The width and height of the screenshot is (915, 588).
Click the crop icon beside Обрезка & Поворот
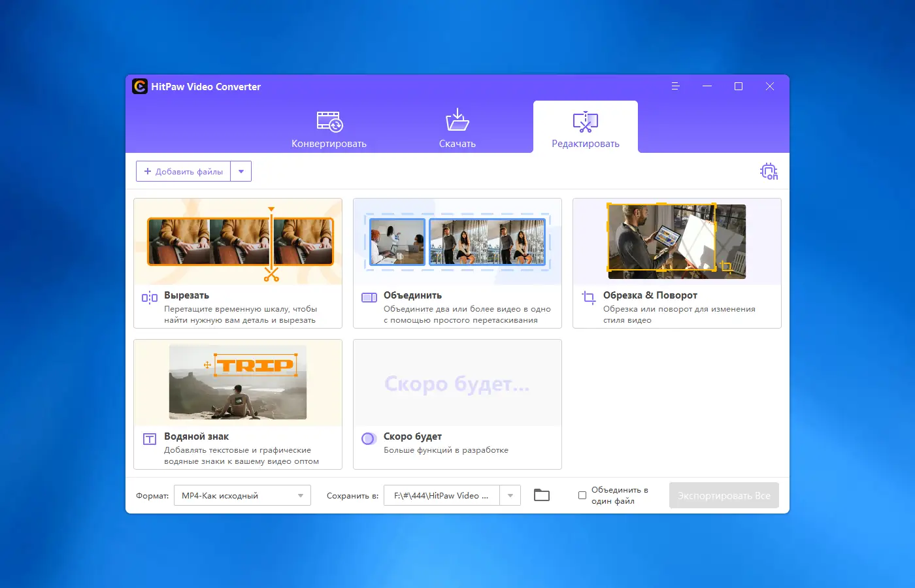589,298
